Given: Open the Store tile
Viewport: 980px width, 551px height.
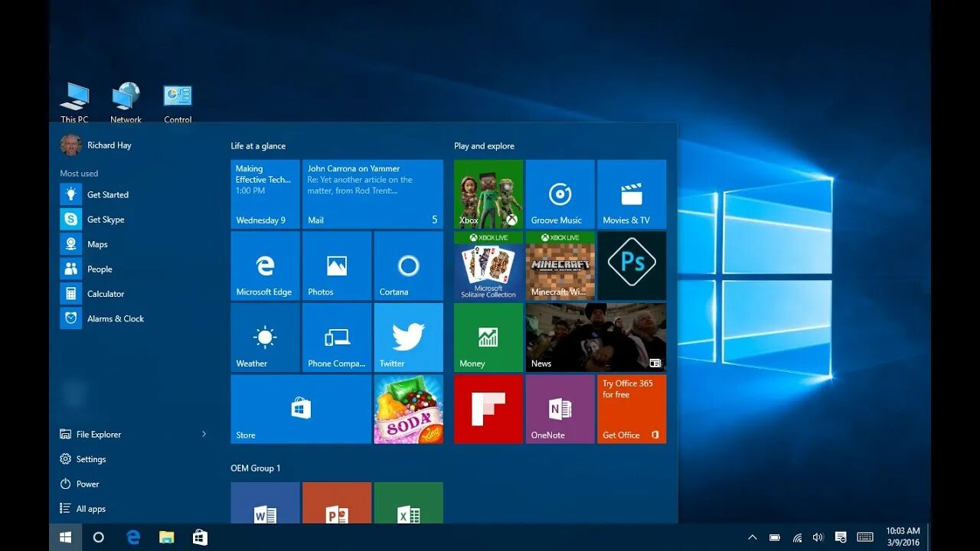Looking at the screenshot, I should [x=301, y=409].
